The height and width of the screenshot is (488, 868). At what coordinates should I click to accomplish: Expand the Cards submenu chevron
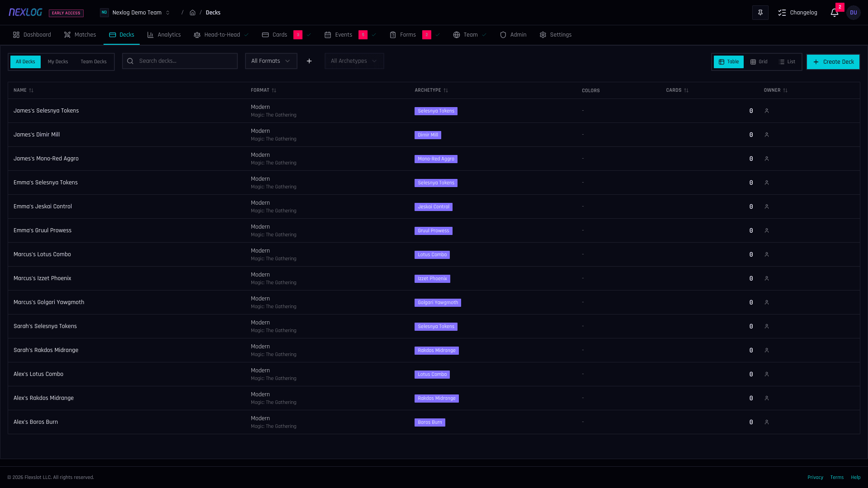click(x=309, y=35)
